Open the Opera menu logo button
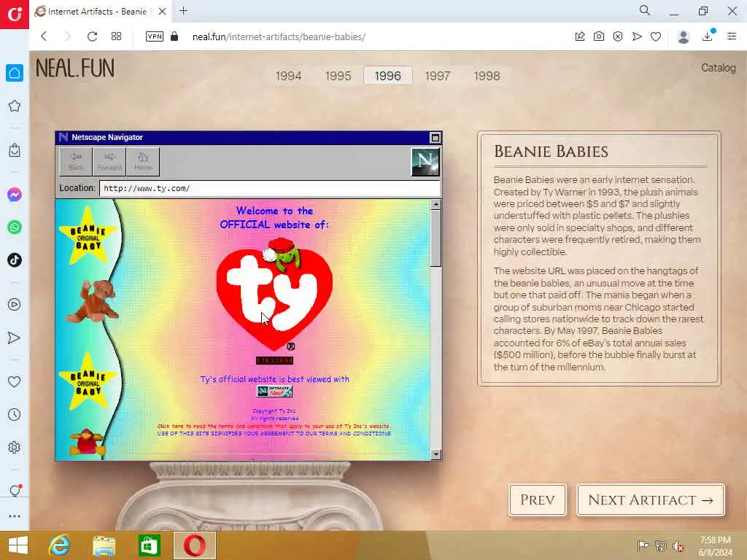This screenshot has width=747, height=560. coord(15,15)
